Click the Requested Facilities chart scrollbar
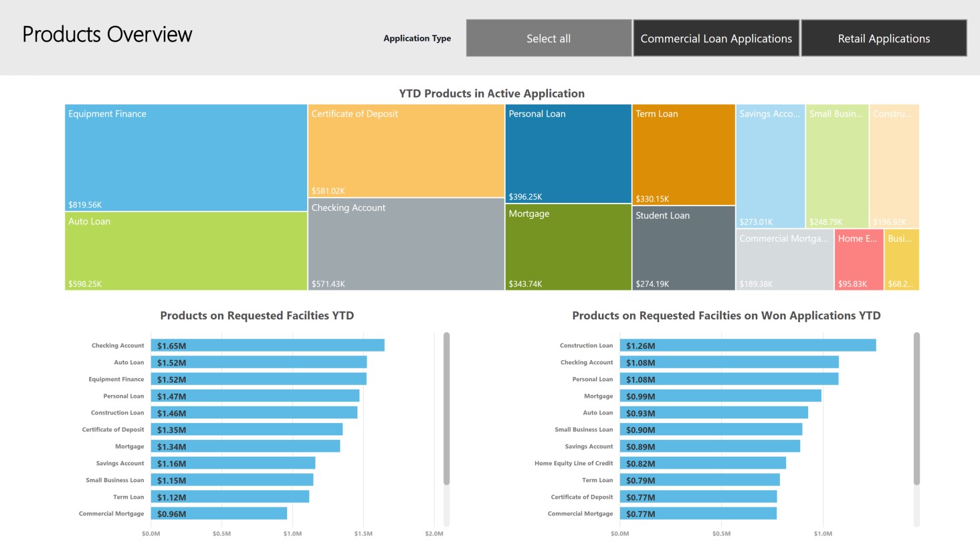Screen dimensions: 980x549 pos(446,408)
